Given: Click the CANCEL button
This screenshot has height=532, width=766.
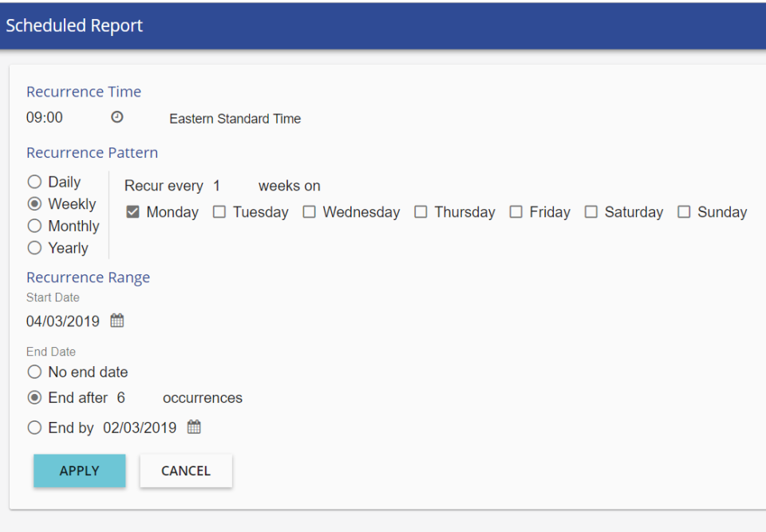Looking at the screenshot, I should pos(186,471).
